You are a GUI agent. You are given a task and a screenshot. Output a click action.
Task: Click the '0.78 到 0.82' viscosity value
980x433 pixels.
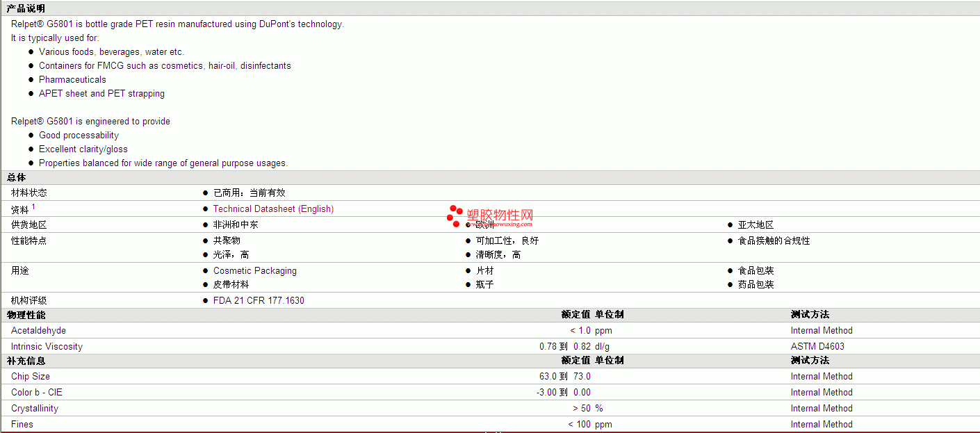(x=565, y=347)
